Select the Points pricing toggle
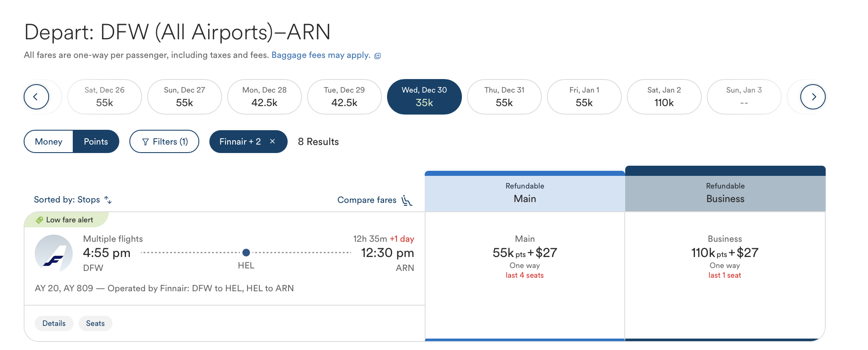Viewport: 868px width, 350px height. tap(96, 142)
